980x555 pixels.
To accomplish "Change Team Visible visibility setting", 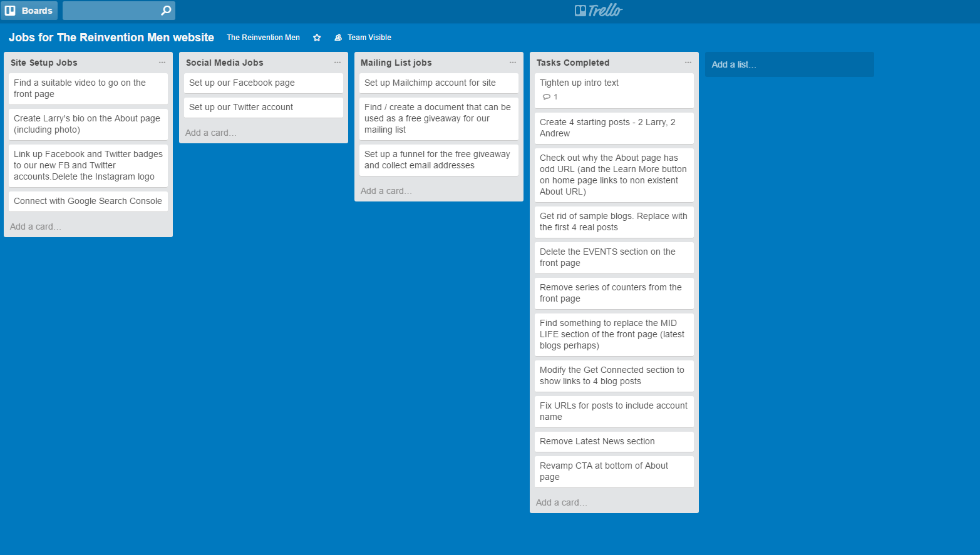I will click(x=363, y=38).
